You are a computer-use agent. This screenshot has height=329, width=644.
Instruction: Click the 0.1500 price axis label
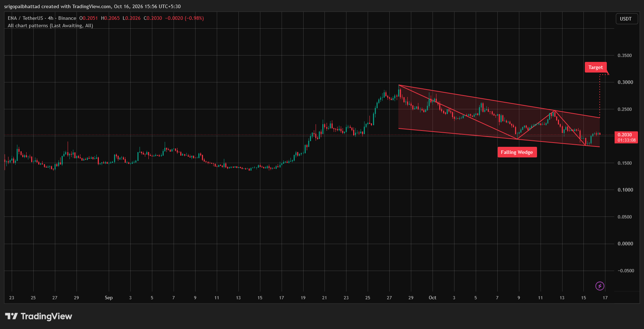[625, 163]
